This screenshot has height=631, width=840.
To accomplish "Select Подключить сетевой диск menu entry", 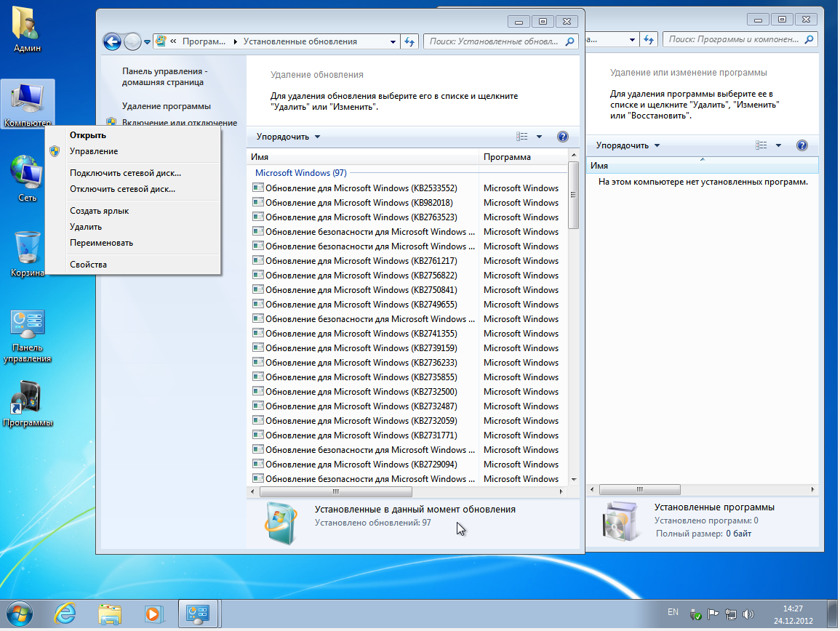I will coord(125,173).
